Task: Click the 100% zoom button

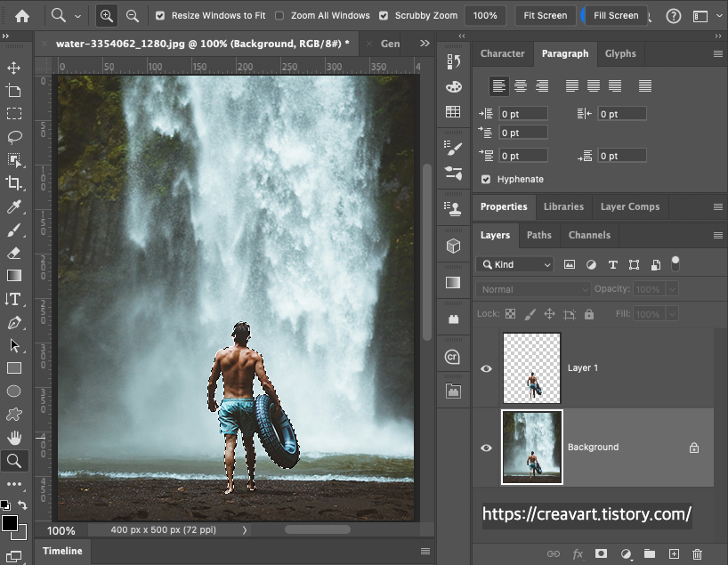Action: pyautogui.click(x=485, y=16)
